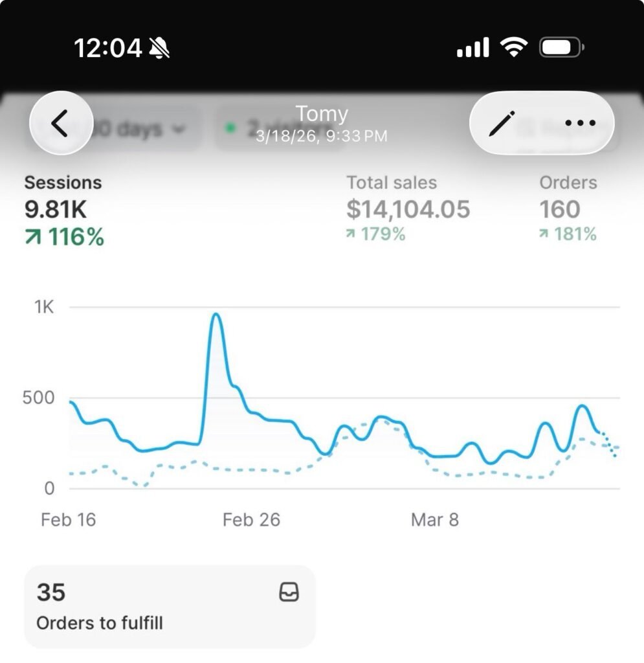Tap the cellular signal bars icon
Image resolution: width=644 pixels, height=663 pixels.
coord(473,47)
